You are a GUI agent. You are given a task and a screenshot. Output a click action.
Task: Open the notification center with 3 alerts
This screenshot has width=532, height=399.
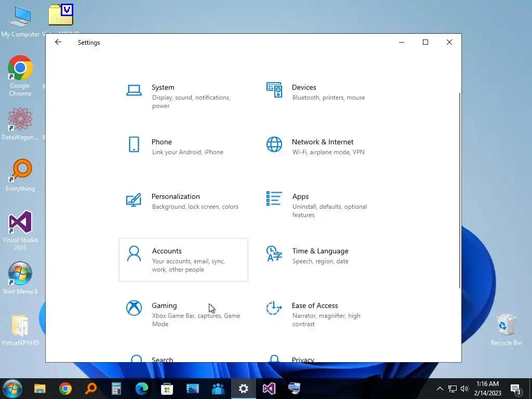click(516, 389)
